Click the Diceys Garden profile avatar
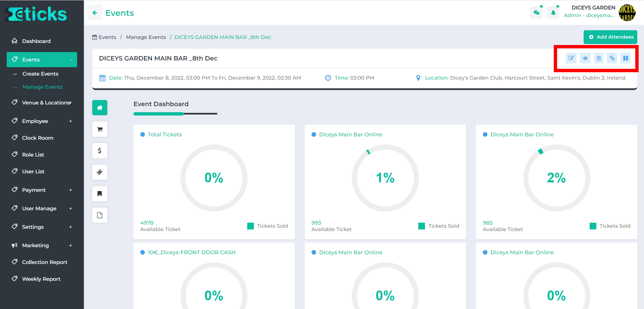Screen dimensions: 644x309 point(627,13)
